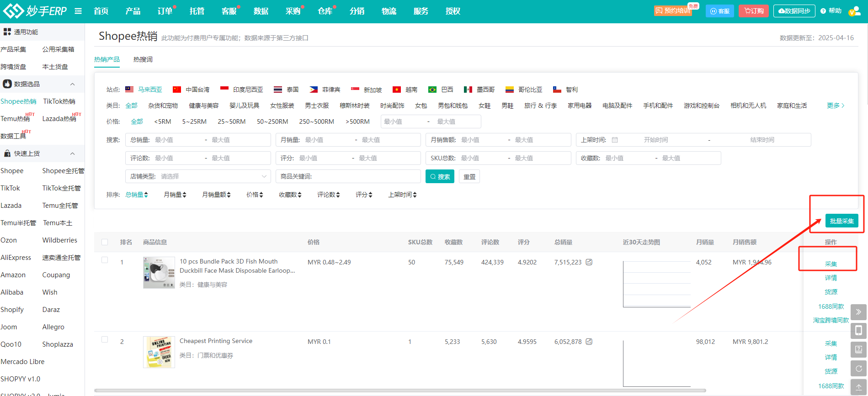This screenshot has width=868, height=396.
Task: Click the face mask product thumbnail
Action: 159,272
